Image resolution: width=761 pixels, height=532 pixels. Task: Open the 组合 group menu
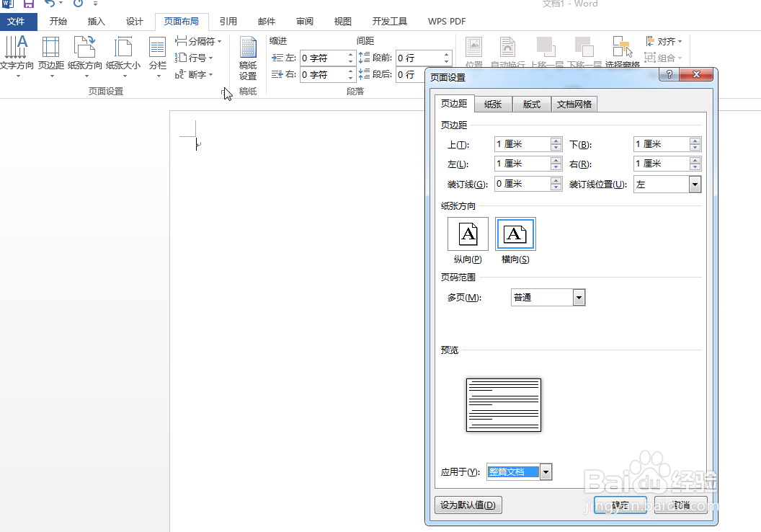(663, 58)
